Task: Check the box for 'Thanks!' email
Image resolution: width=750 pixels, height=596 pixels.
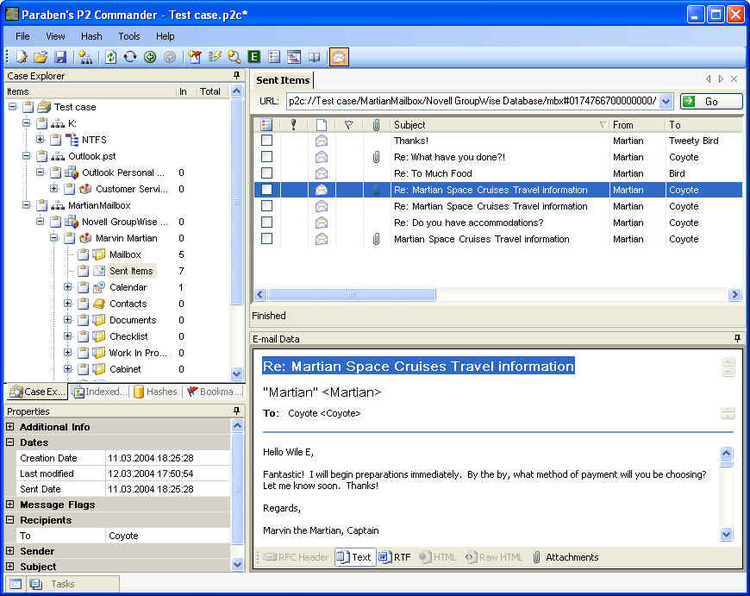Action: pos(267,141)
